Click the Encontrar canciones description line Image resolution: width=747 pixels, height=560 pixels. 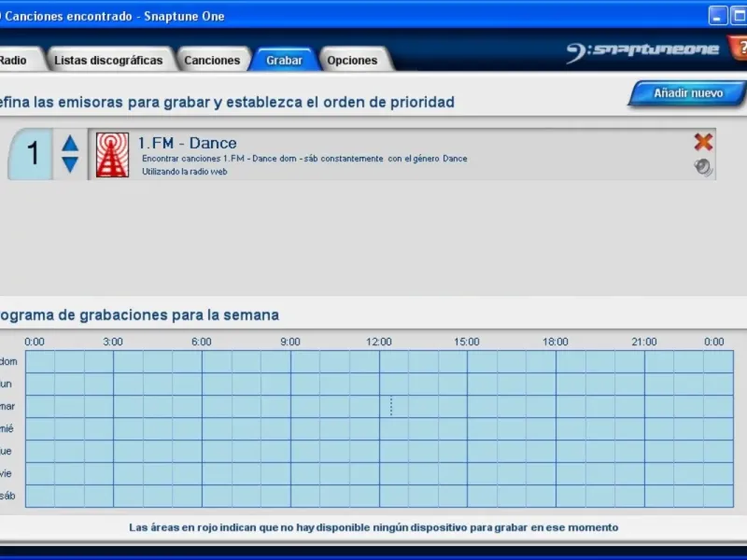(304, 159)
